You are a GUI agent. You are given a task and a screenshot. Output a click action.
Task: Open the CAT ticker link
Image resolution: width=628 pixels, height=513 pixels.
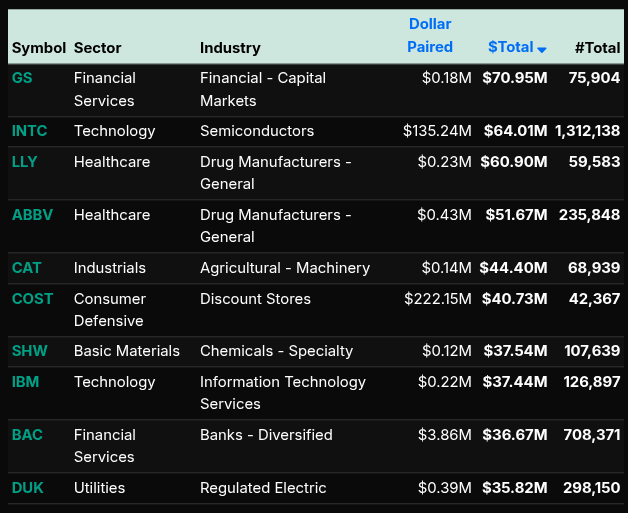(26, 268)
